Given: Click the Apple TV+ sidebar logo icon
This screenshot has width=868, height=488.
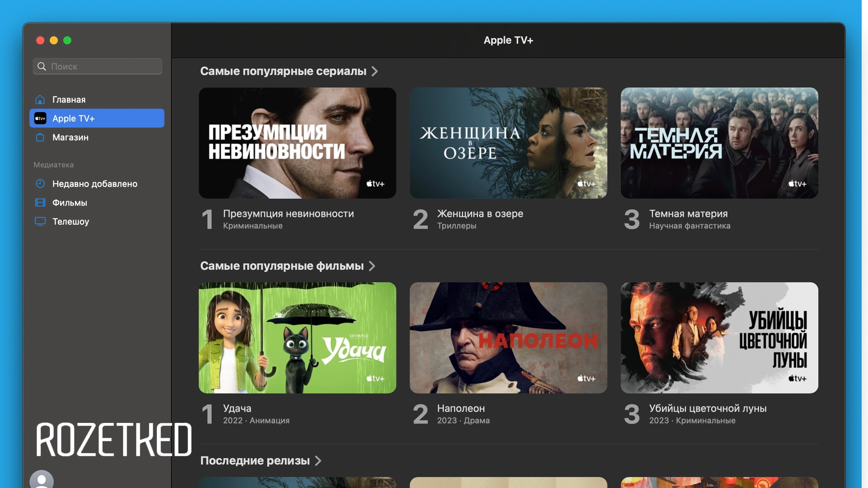Looking at the screenshot, I should coord(40,118).
